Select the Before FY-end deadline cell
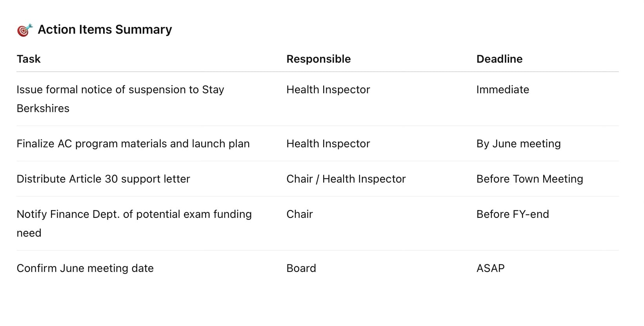Image resolution: width=644 pixels, height=326 pixels. tap(513, 214)
